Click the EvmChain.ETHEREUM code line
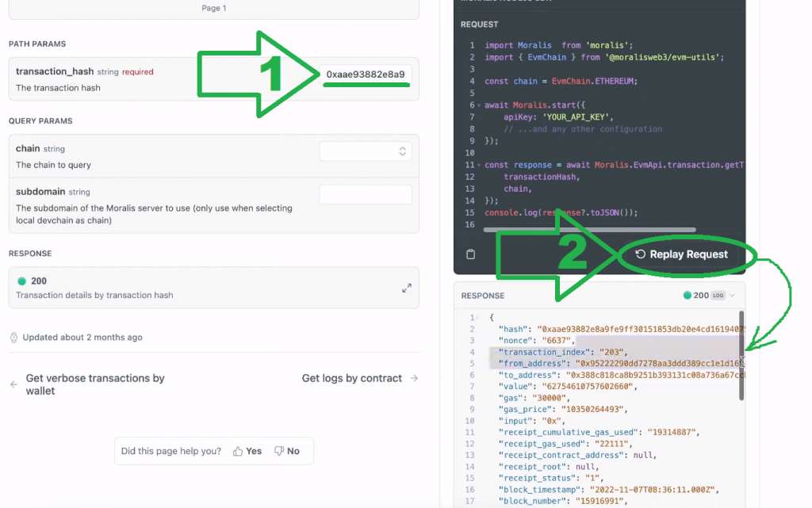Viewport: 812px width, 508px height. (561, 81)
